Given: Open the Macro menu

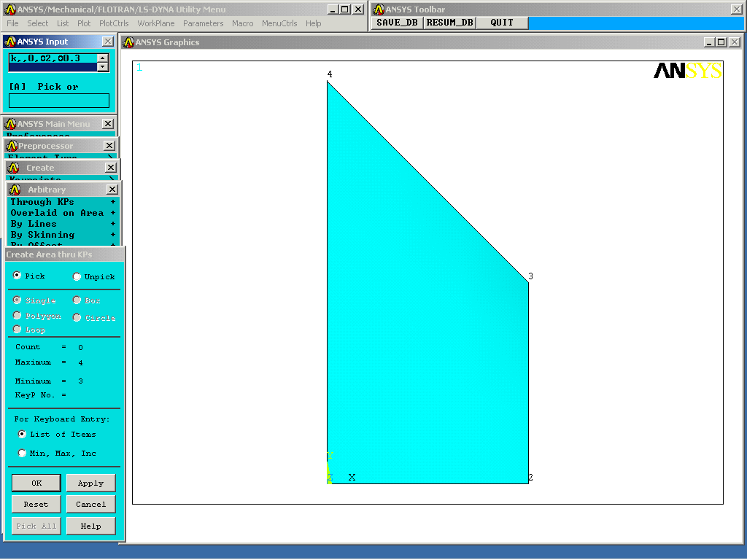Looking at the screenshot, I should 242,23.
